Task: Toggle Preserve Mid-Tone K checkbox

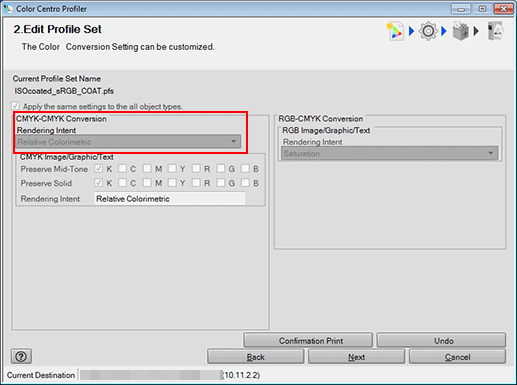Action: coord(98,169)
